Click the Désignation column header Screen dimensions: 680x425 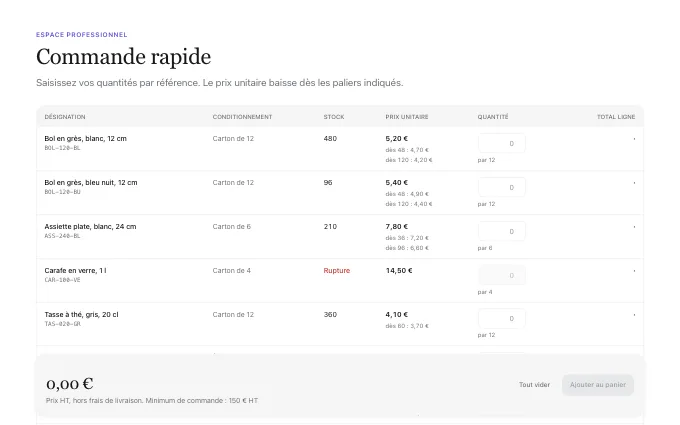(65, 117)
